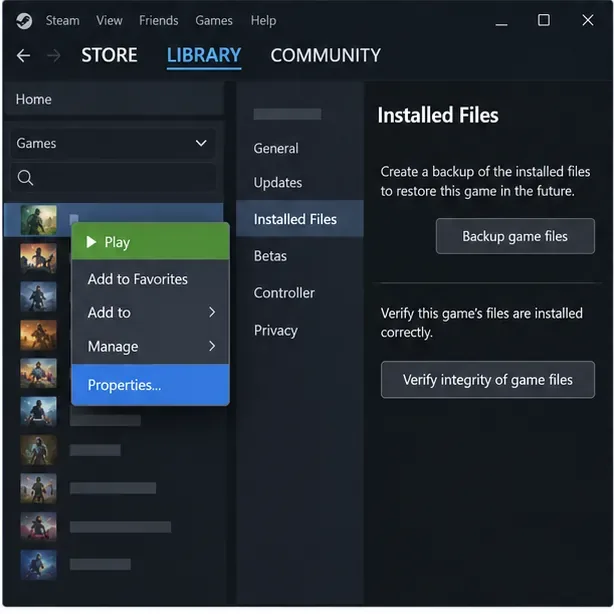Open the Betas properties section
This screenshot has width=614, height=614.
(270, 256)
